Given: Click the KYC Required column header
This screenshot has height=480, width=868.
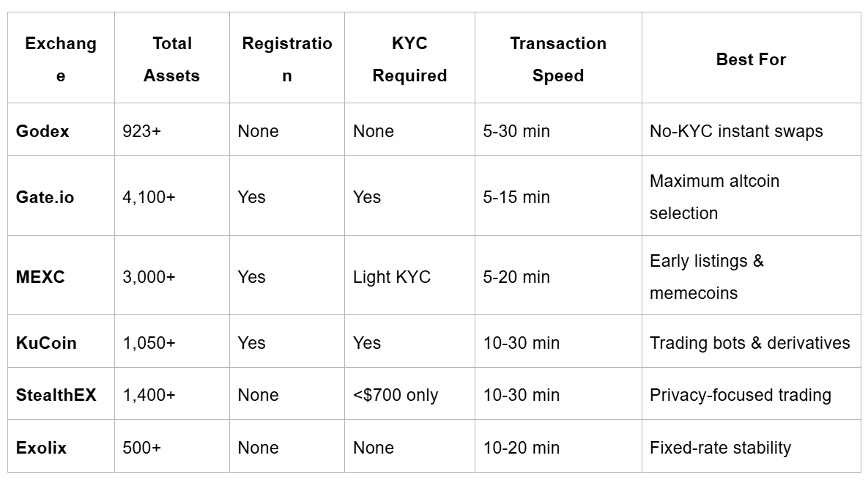Looking at the screenshot, I should tap(409, 59).
